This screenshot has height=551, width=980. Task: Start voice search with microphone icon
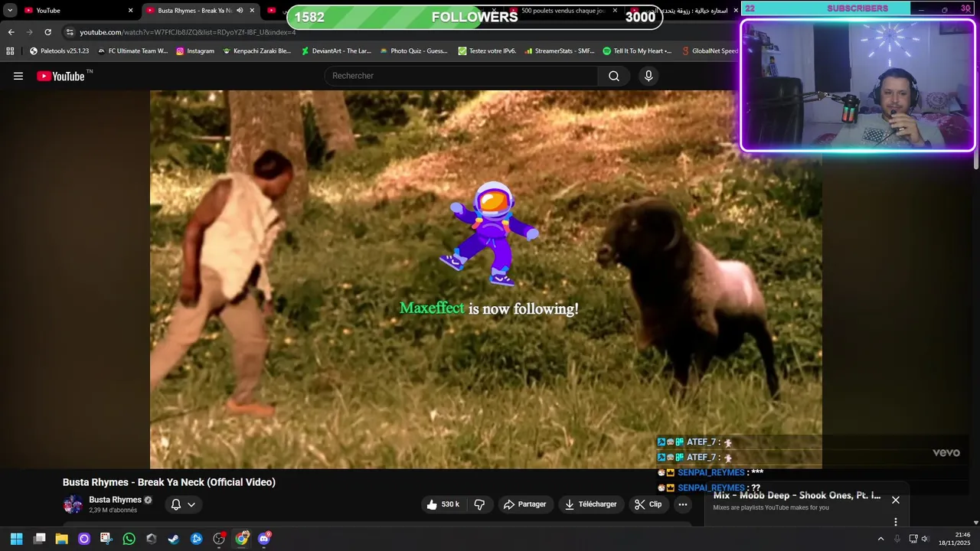tap(648, 76)
